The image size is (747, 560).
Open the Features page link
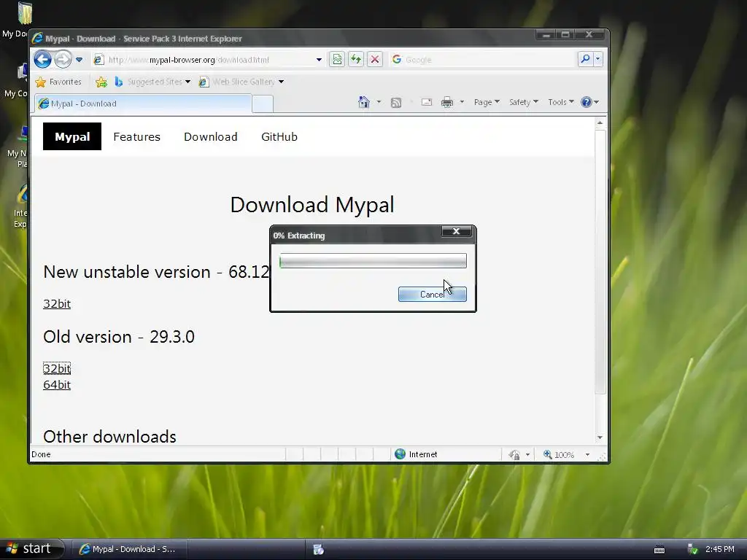[x=136, y=136]
